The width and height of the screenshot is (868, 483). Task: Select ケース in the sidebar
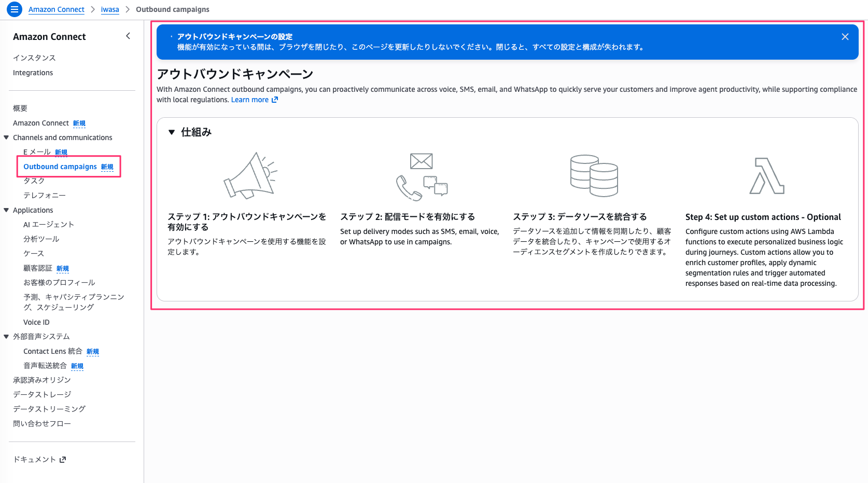pyautogui.click(x=34, y=253)
